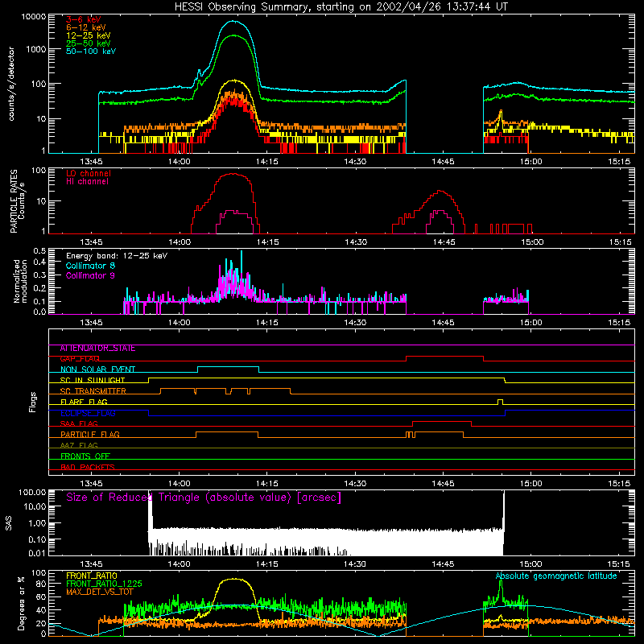The width and height of the screenshot is (644, 644).
Task: Select the 12-25 keV legend label
Action: pos(89,35)
